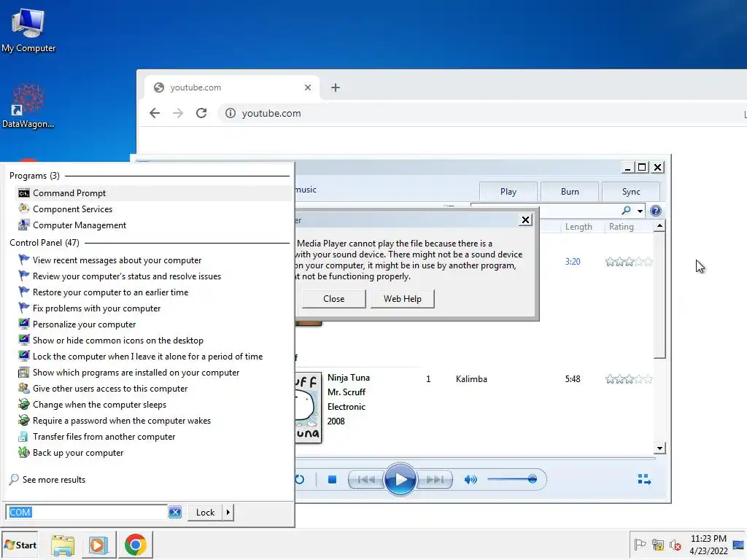Click the network tray icon
The height and width of the screenshot is (560, 747).
658,544
